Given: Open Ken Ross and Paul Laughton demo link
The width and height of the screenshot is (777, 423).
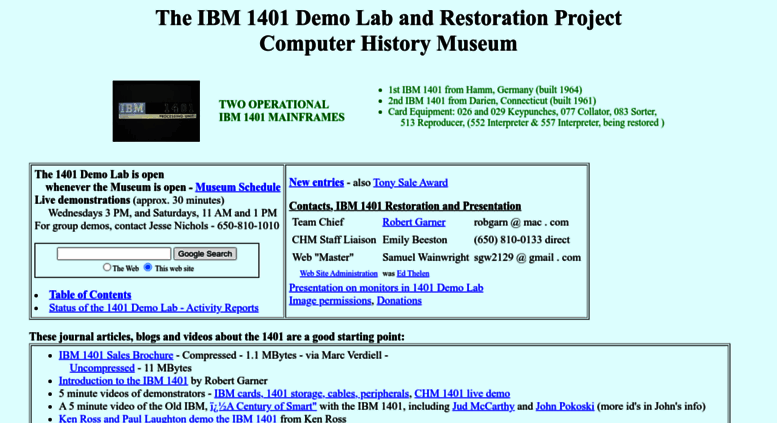Looking at the screenshot, I should coord(167,419).
